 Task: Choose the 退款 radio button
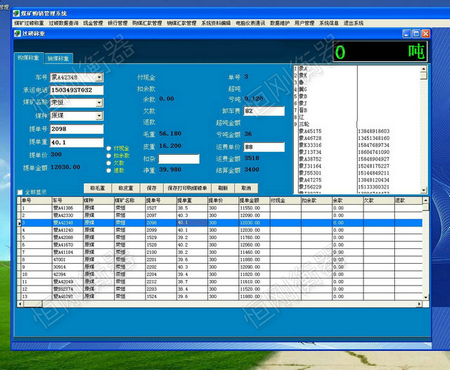[x=109, y=170]
